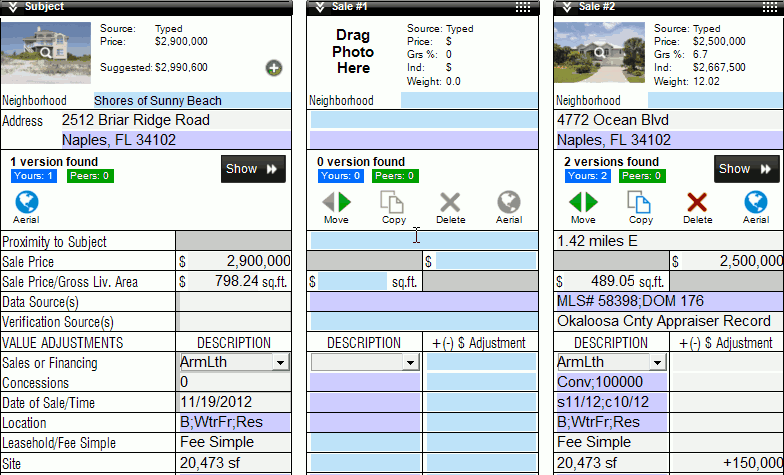The image size is (784, 475).
Task: Click the Move arrows icon in Sale #2
Action: tap(583, 203)
